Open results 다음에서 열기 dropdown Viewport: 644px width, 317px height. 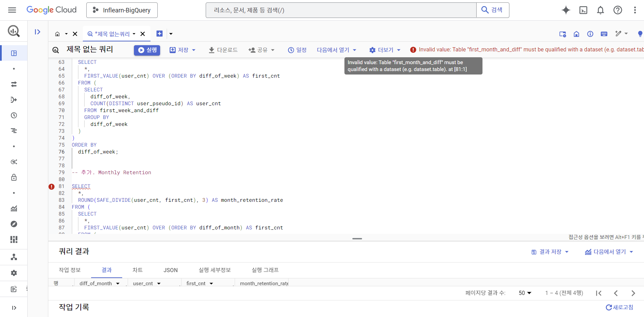609,252
